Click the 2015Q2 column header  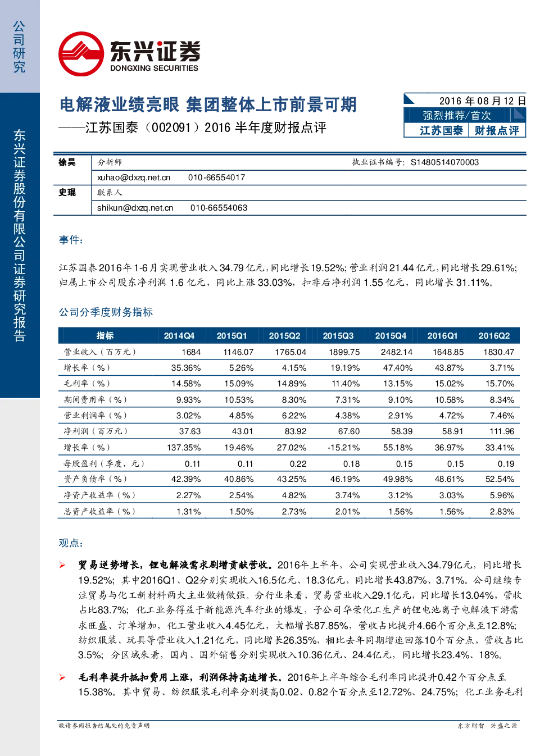click(284, 336)
